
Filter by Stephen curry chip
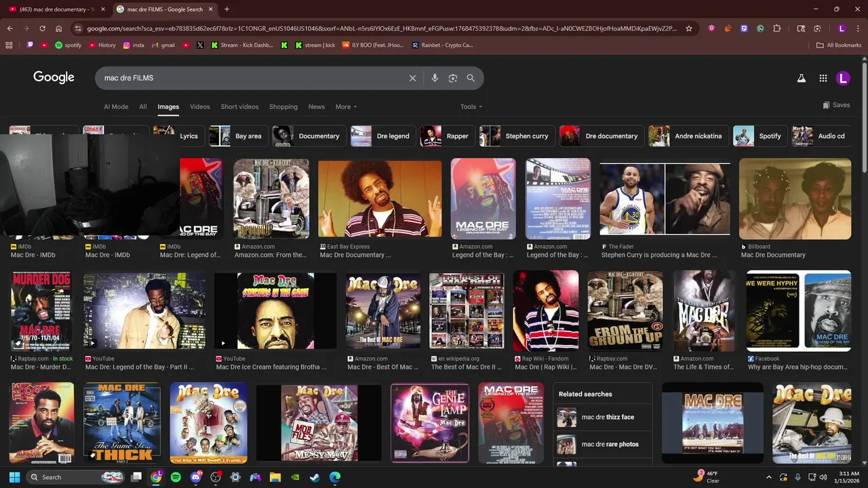[x=516, y=136]
